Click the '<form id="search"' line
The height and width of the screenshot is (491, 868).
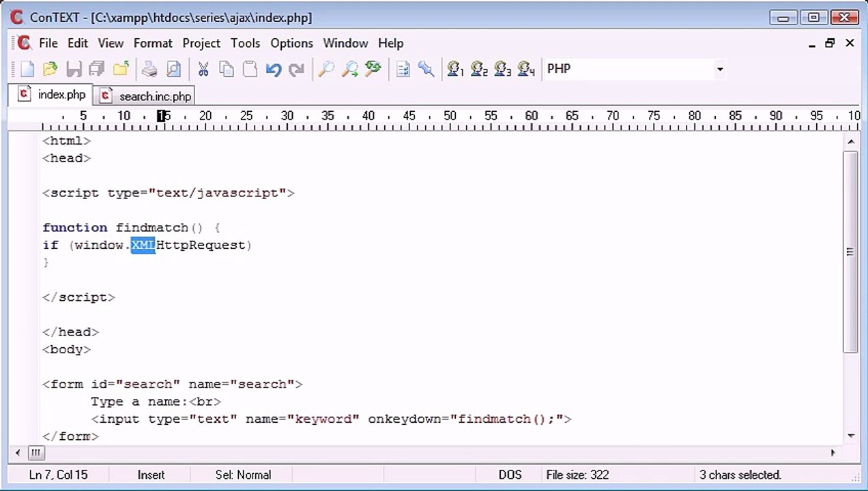pyautogui.click(x=172, y=385)
